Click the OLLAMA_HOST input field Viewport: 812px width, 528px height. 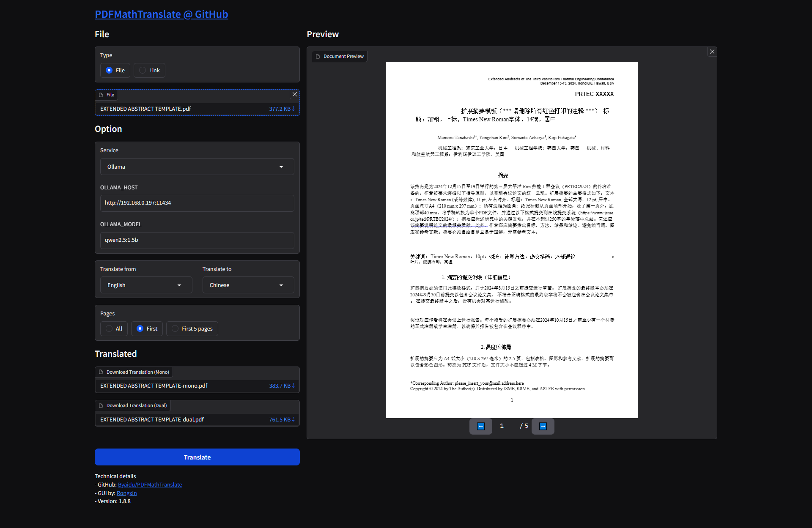pyautogui.click(x=197, y=203)
